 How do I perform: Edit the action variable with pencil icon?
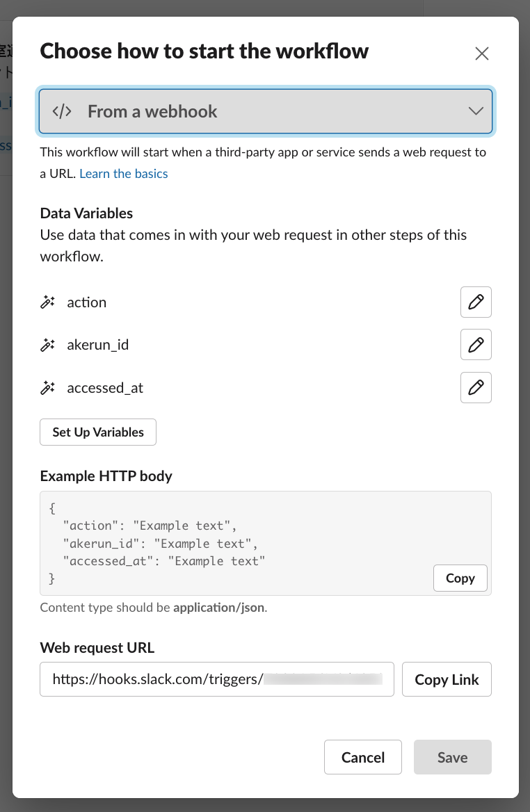click(476, 302)
